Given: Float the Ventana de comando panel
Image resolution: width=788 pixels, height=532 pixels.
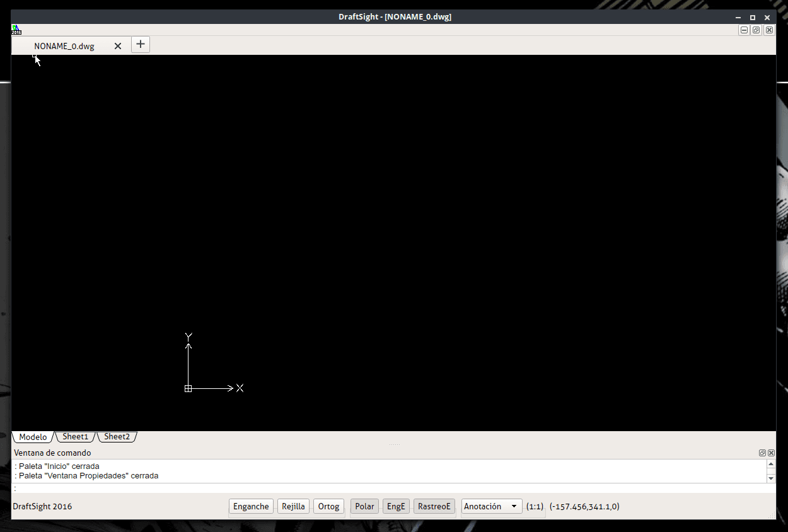Looking at the screenshot, I should coord(762,453).
